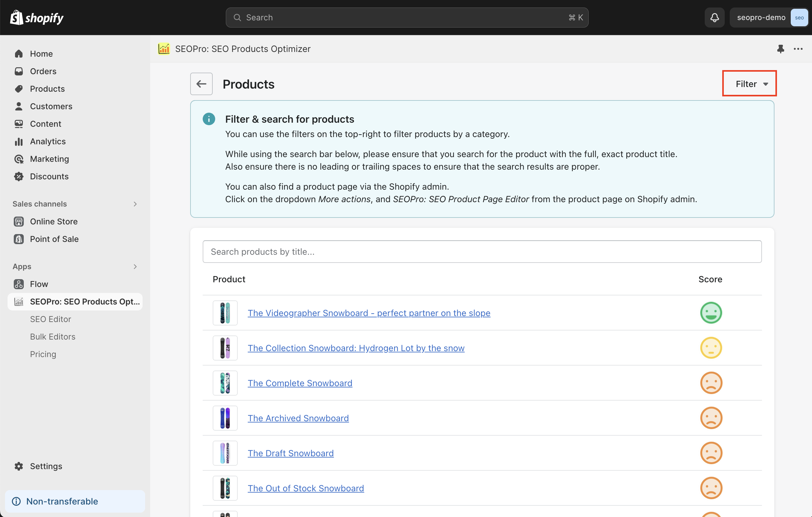812x517 pixels.
Task: Select the Pricing sub-menu item
Action: tap(43, 354)
